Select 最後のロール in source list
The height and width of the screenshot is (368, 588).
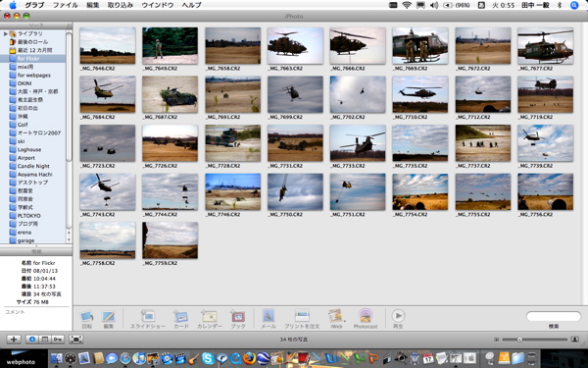tap(32, 42)
